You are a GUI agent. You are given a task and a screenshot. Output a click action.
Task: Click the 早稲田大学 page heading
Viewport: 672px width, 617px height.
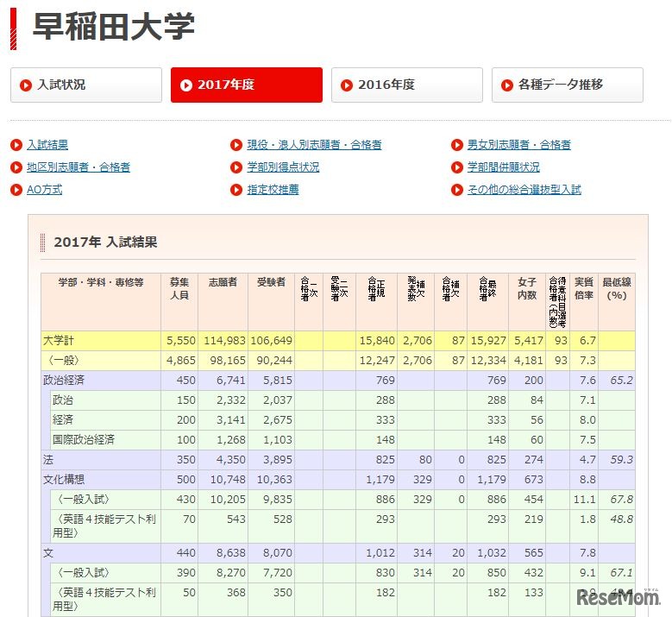coord(114,27)
